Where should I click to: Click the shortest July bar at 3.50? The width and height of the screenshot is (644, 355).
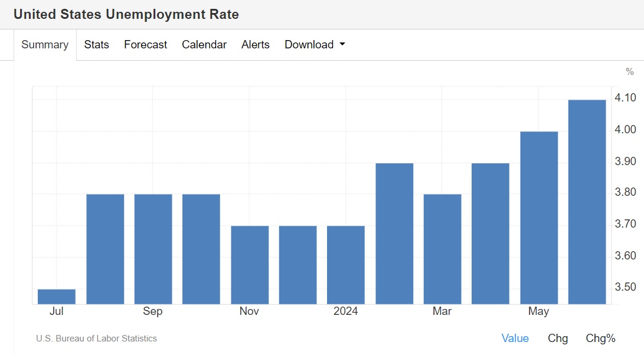[x=57, y=297]
